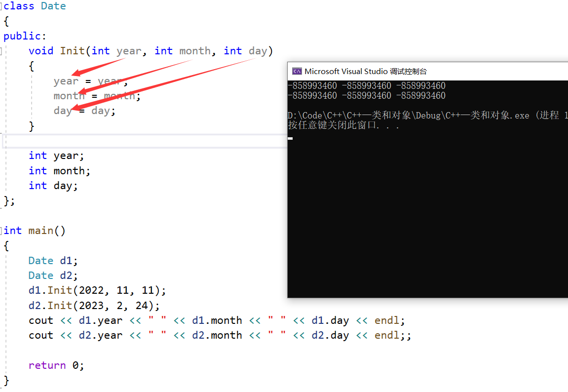Click the second console output line of -858993460 values

[x=367, y=96]
